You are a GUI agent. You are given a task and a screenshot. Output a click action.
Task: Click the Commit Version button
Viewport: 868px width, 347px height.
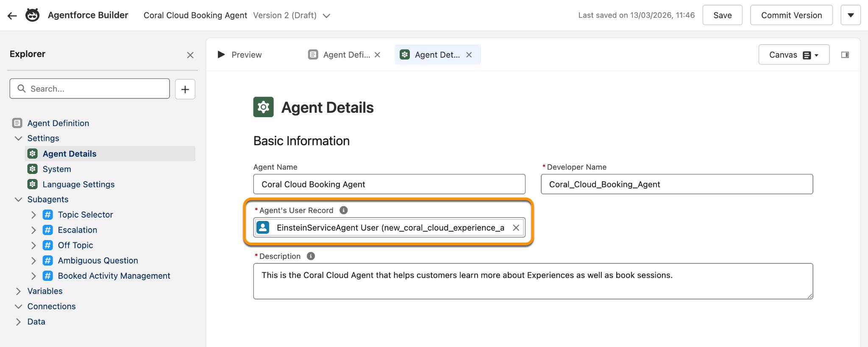coord(791,15)
